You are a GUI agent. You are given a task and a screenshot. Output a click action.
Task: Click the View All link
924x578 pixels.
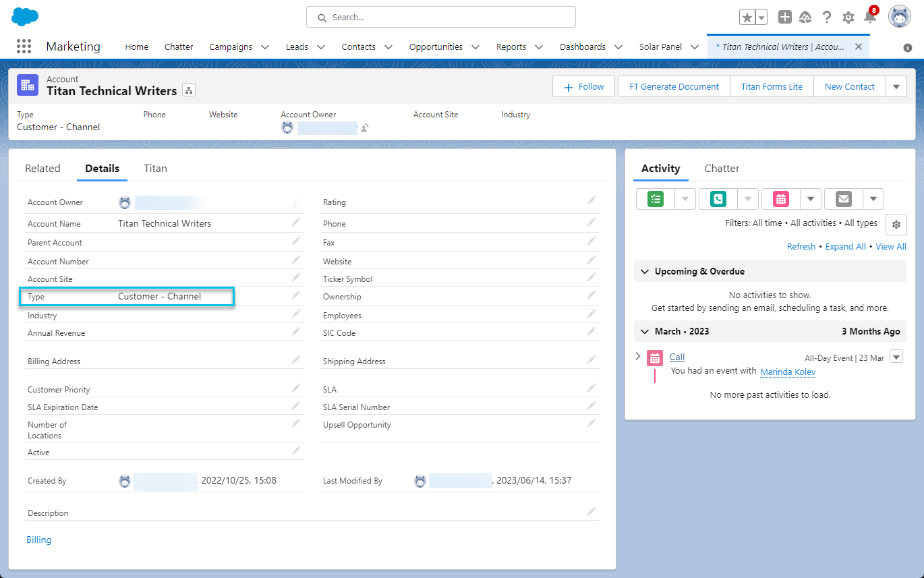(891, 247)
